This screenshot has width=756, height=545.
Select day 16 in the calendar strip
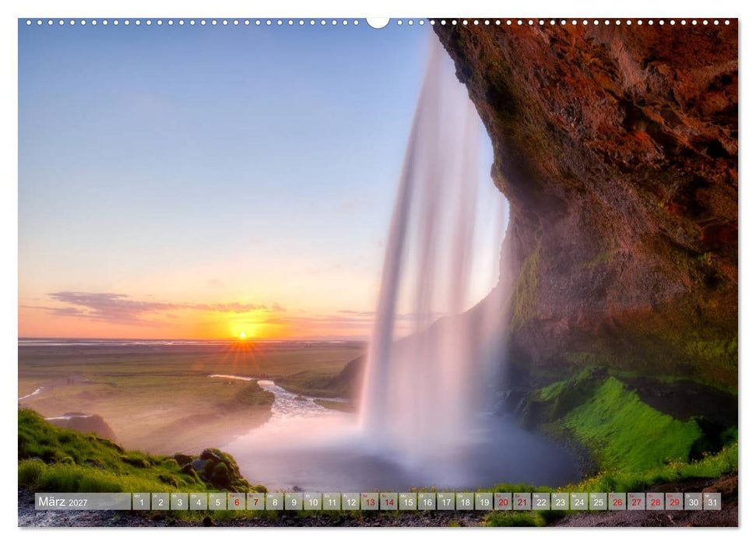(x=427, y=501)
